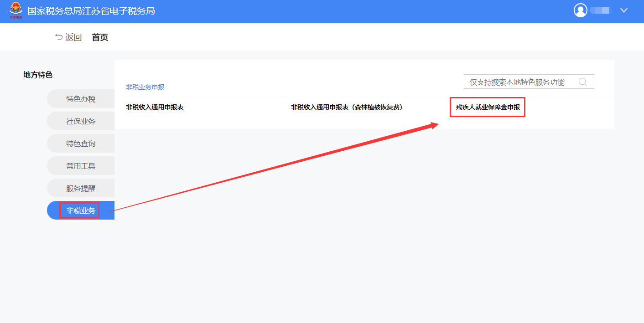Switch to 特色查询 in the sidebar
The width and height of the screenshot is (644, 323).
click(x=81, y=144)
